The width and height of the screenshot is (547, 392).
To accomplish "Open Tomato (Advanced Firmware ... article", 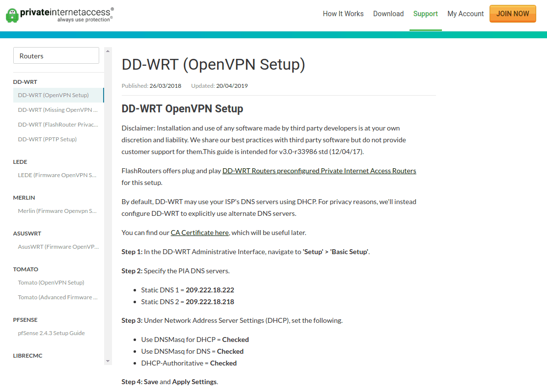I will coord(57,297).
